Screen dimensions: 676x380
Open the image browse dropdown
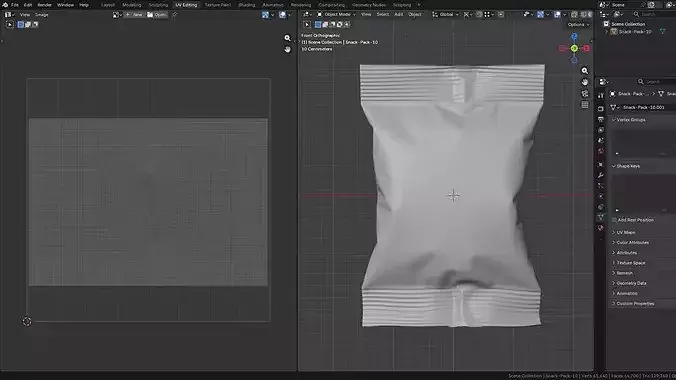pyautogui.click(x=116, y=15)
